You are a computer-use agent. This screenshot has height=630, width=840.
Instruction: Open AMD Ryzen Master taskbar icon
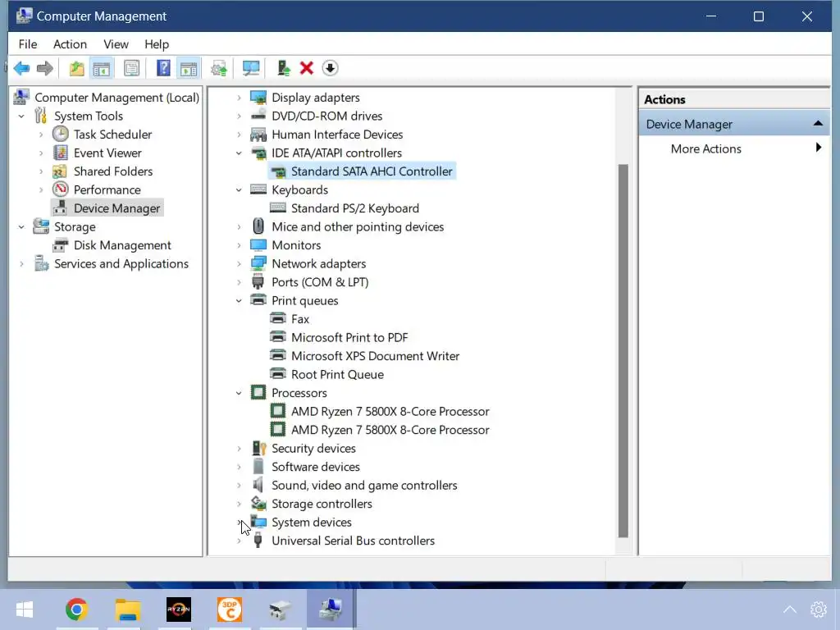point(178,609)
